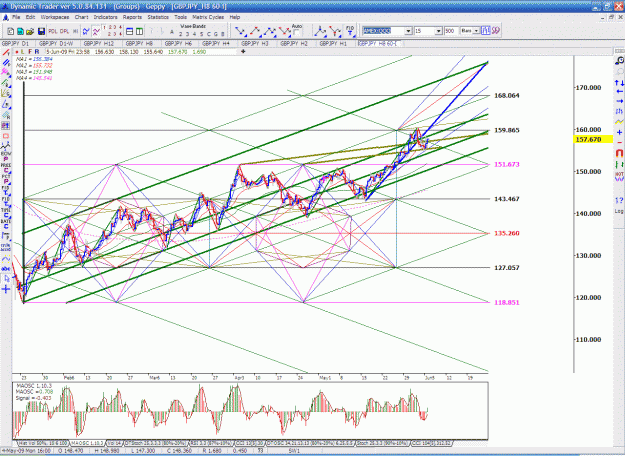Click the magenta 99 icon
The height and width of the screenshot is (456, 625).
(495, 31)
